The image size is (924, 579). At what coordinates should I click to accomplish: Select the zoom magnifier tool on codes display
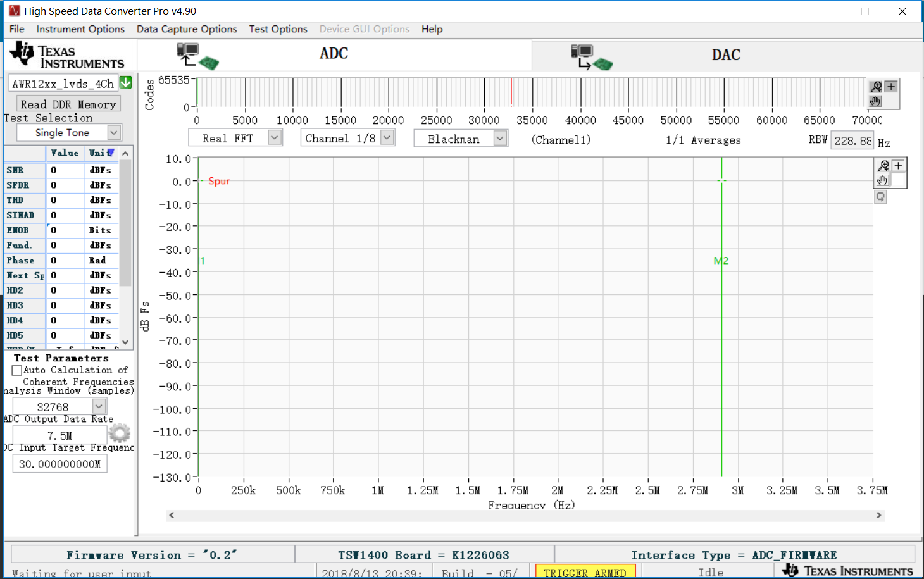pos(876,87)
